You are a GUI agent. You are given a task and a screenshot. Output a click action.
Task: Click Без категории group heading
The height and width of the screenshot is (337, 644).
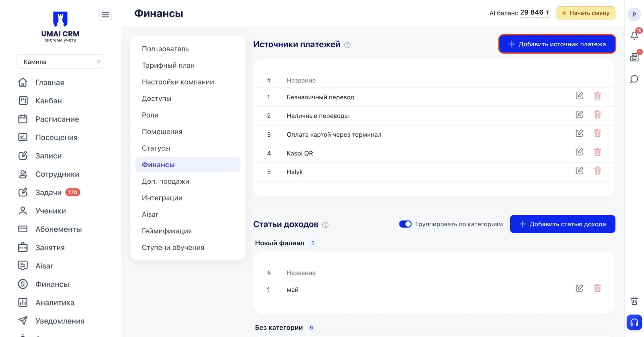279,328
